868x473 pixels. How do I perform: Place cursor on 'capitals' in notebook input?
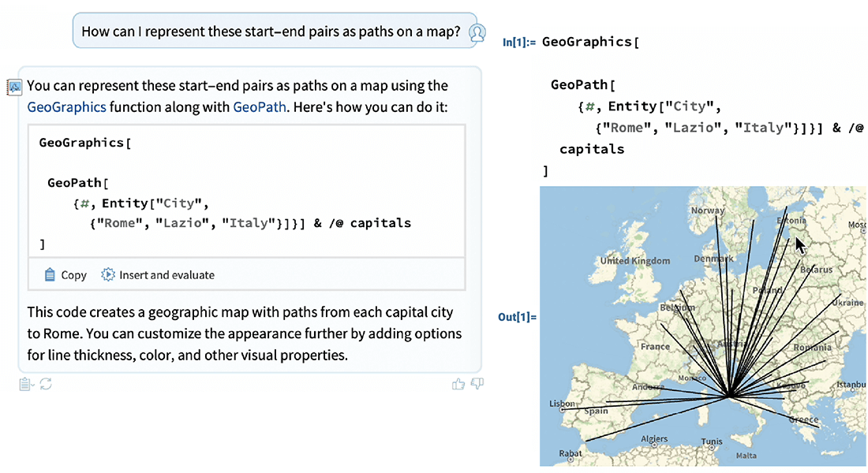(592, 149)
